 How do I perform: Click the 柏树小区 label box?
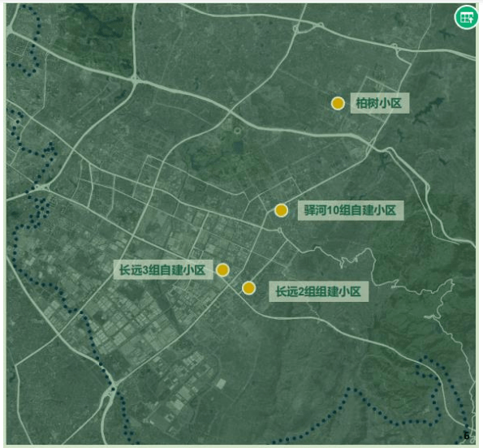click(380, 103)
